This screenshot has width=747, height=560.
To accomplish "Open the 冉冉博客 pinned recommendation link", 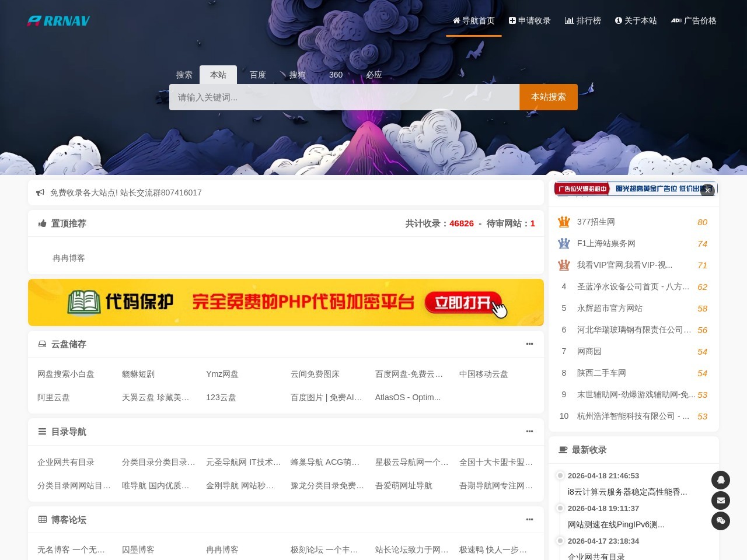I will tap(69, 258).
